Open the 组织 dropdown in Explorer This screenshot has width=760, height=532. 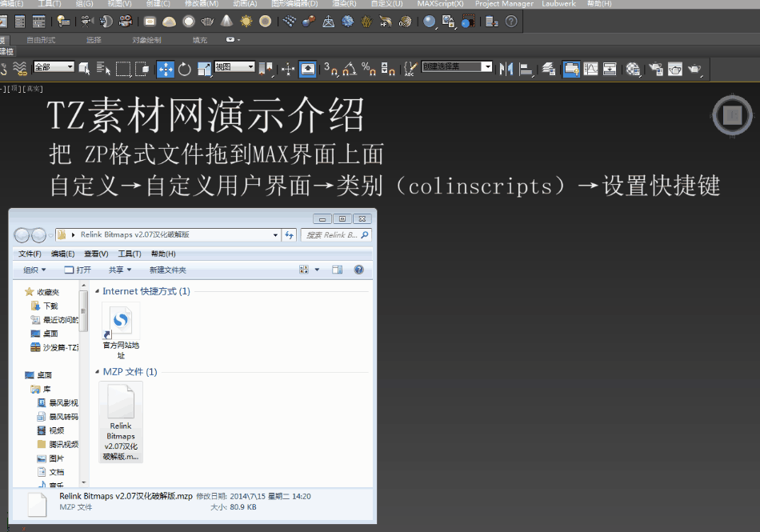(34, 270)
